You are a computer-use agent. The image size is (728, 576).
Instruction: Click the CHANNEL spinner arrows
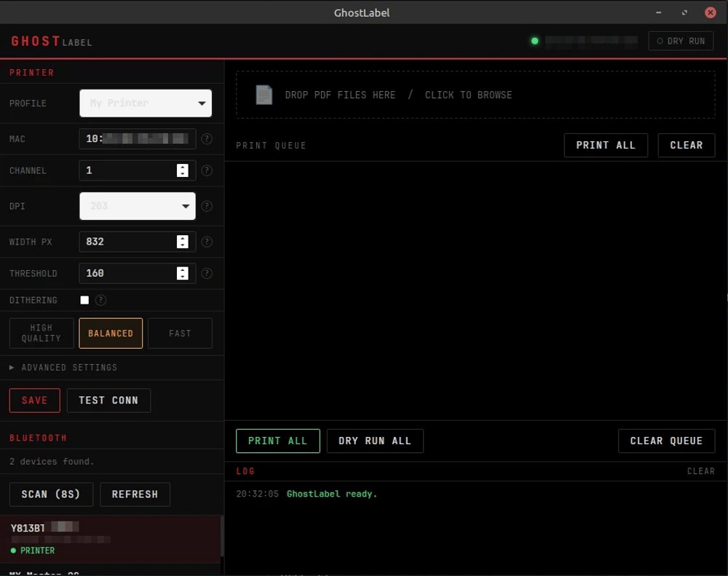[183, 170]
